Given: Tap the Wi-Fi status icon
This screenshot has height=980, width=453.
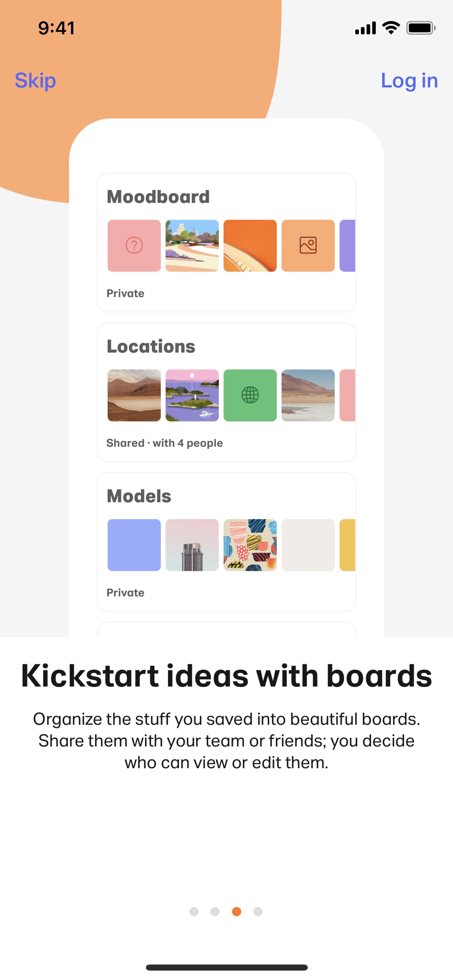Looking at the screenshot, I should (x=391, y=28).
